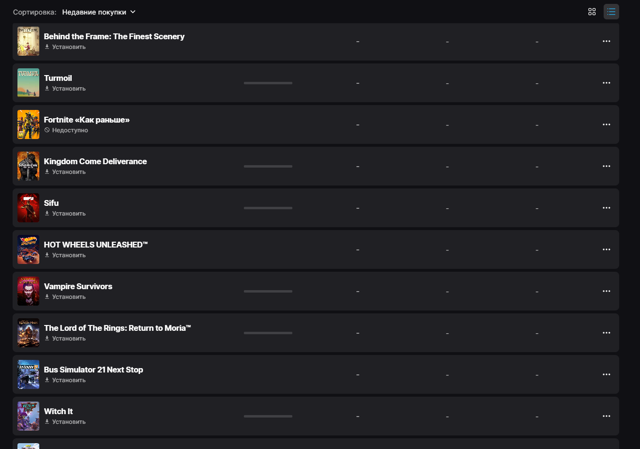Image resolution: width=640 pixels, height=449 pixels.
Task: Open three-dot menu for Vampire Survivors
Action: coord(607,291)
